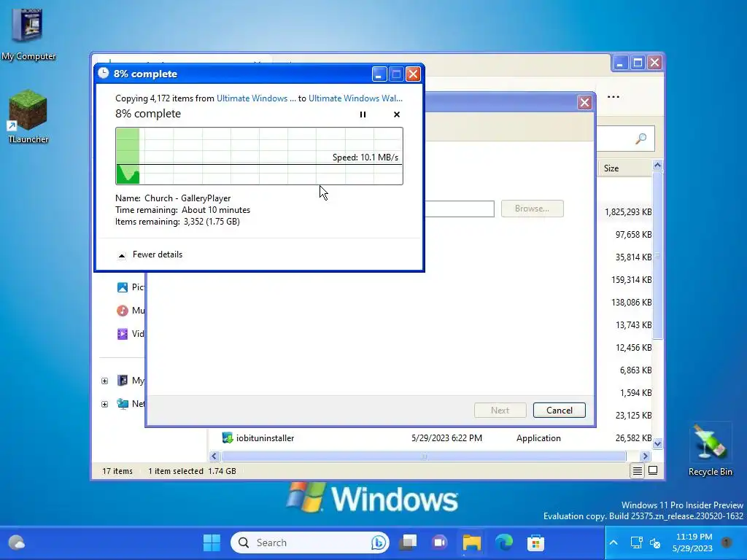Click the 97,658 KB size value
The image size is (747, 560).
coord(633,234)
